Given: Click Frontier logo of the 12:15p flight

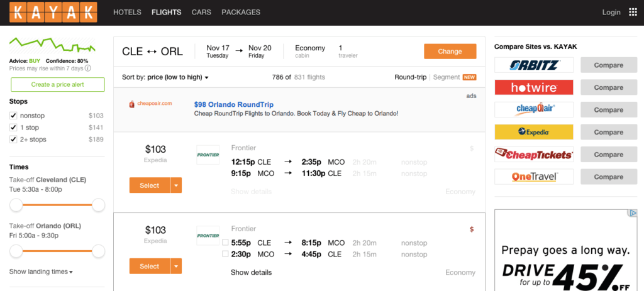Looking at the screenshot, I should click(x=208, y=155).
